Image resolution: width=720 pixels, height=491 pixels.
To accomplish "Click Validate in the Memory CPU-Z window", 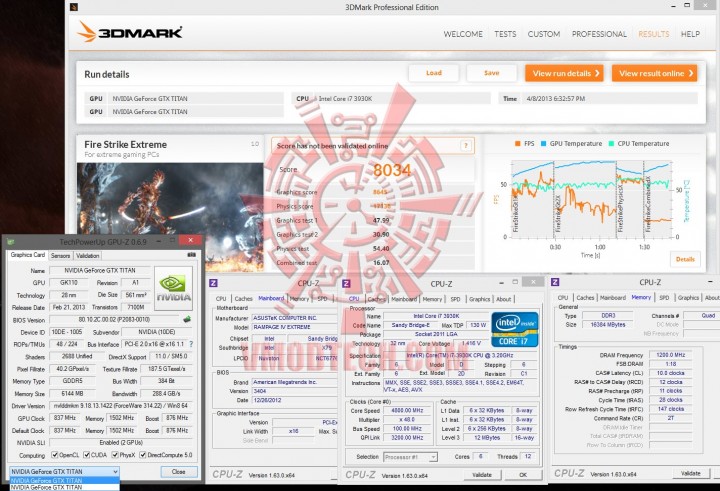I will 691,473.
